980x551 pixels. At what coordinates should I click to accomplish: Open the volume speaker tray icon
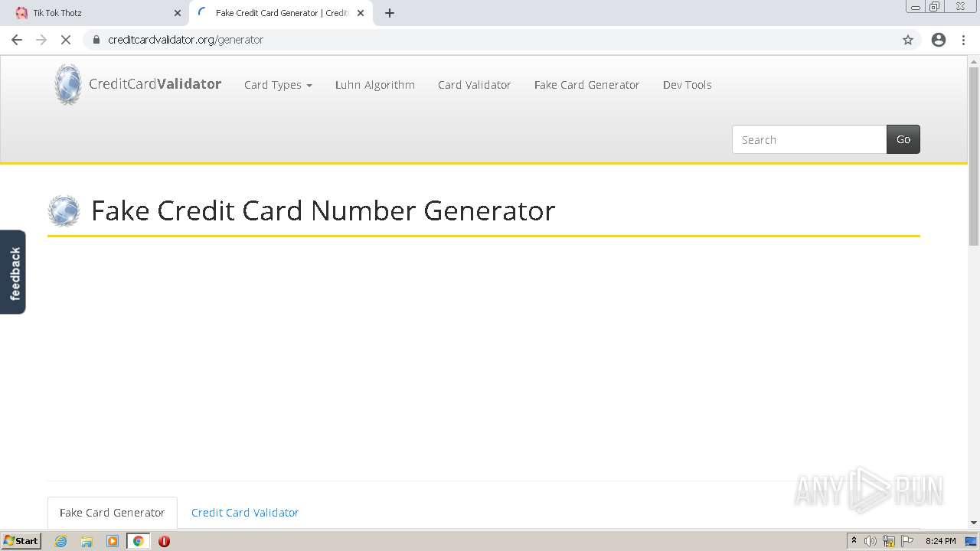click(x=871, y=541)
